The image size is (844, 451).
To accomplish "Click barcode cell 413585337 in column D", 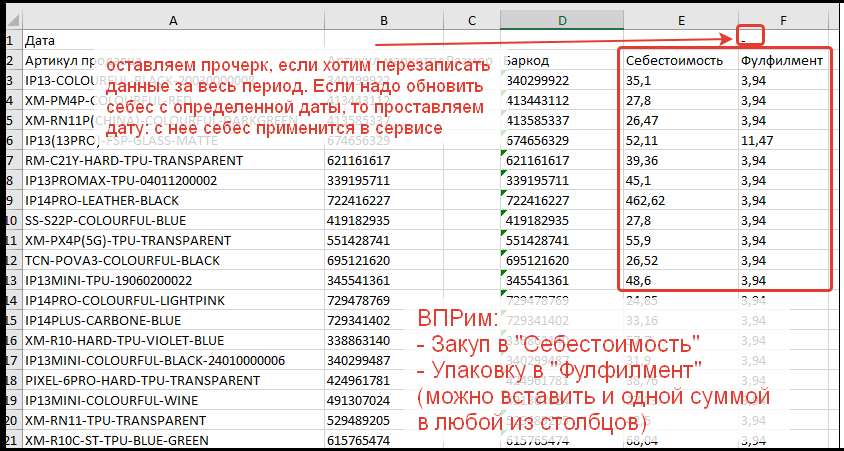I will coord(562,121).
